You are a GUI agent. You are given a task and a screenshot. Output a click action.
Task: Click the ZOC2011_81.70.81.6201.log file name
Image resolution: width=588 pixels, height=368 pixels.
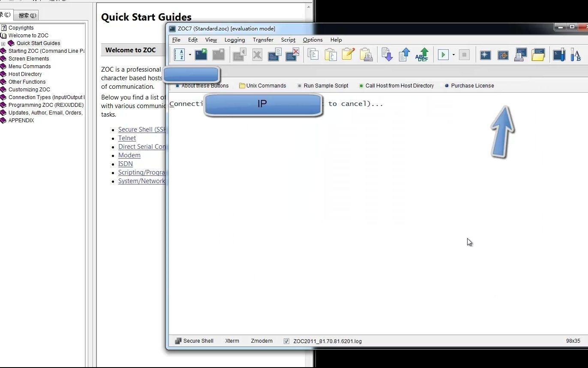tap(327, 341)
